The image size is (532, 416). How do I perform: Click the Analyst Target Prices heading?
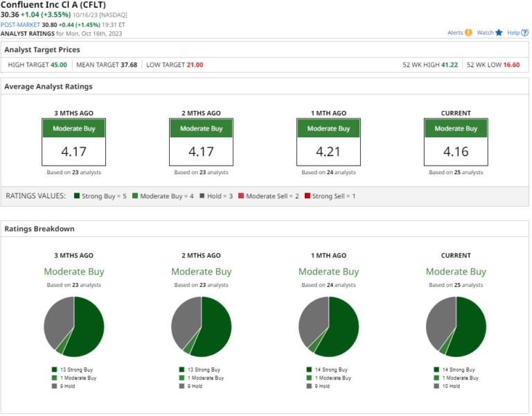click(42, 50)
